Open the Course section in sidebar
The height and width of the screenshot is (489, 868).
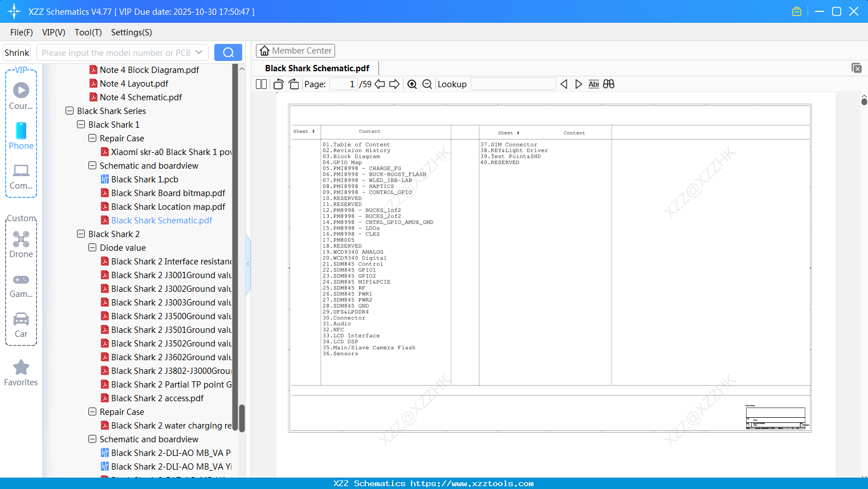(x=21, y=96)
